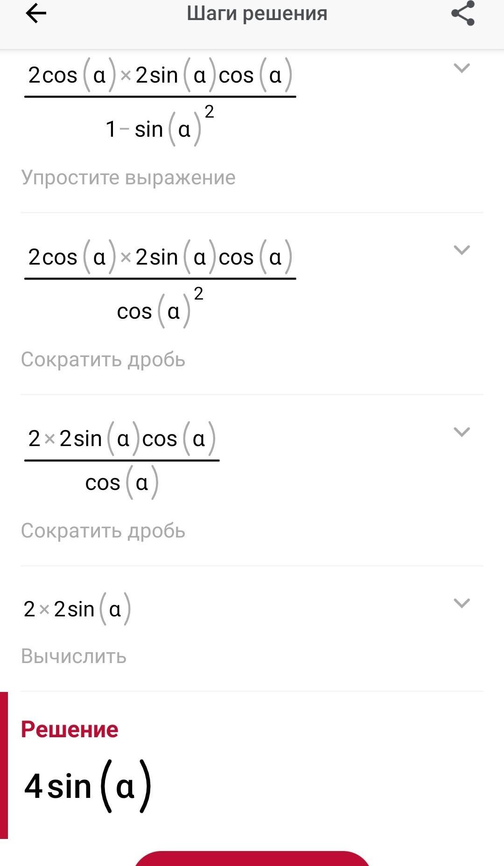504x866 pixels.
Task: Tap 'Сократить дробь' under the cos(α)² fraction
Action: [x=103, y=360]
